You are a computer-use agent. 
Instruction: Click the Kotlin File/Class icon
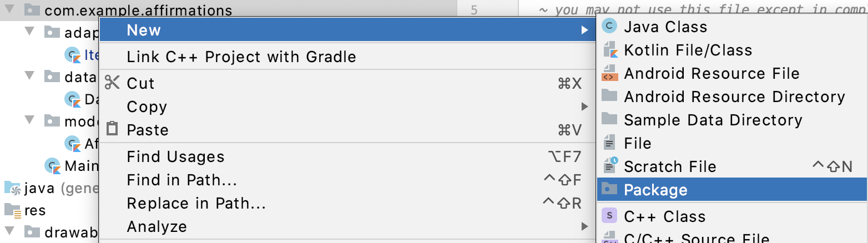(x=610, y=50)
